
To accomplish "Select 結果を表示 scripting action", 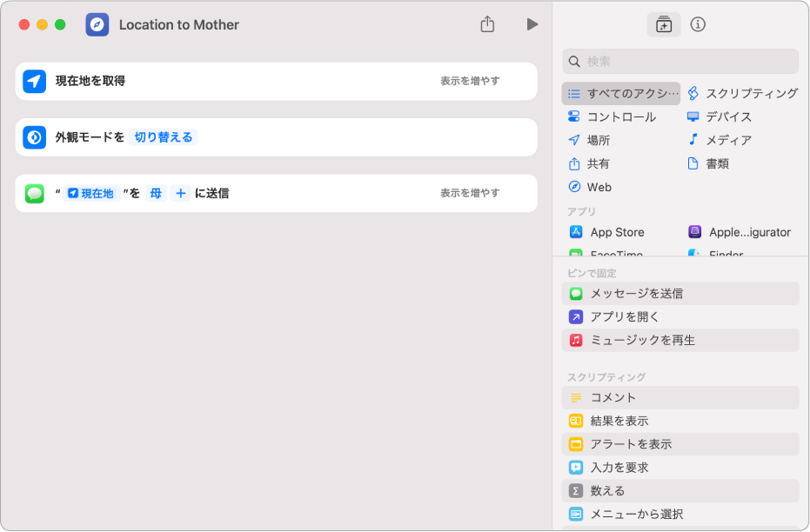I will 680,421.
